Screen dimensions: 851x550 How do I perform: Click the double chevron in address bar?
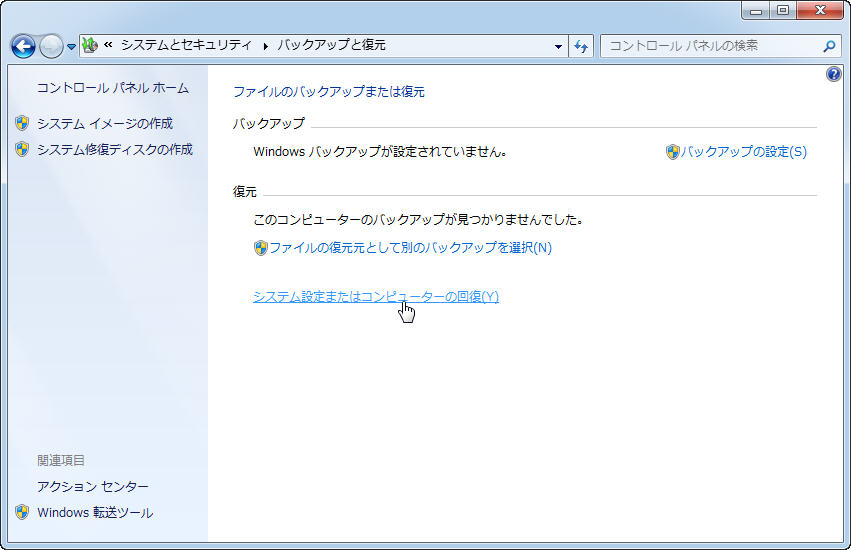click(x=108, y=45)
